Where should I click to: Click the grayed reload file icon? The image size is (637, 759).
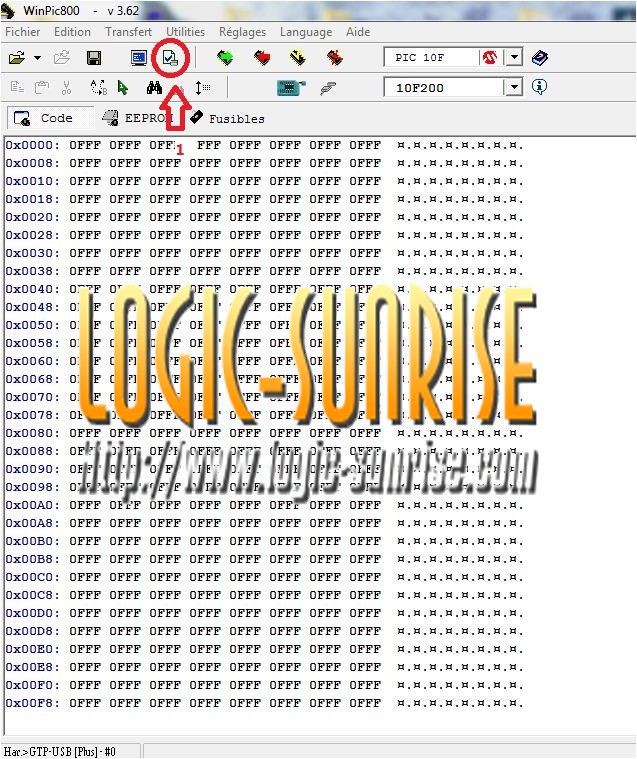coord(61,58)
